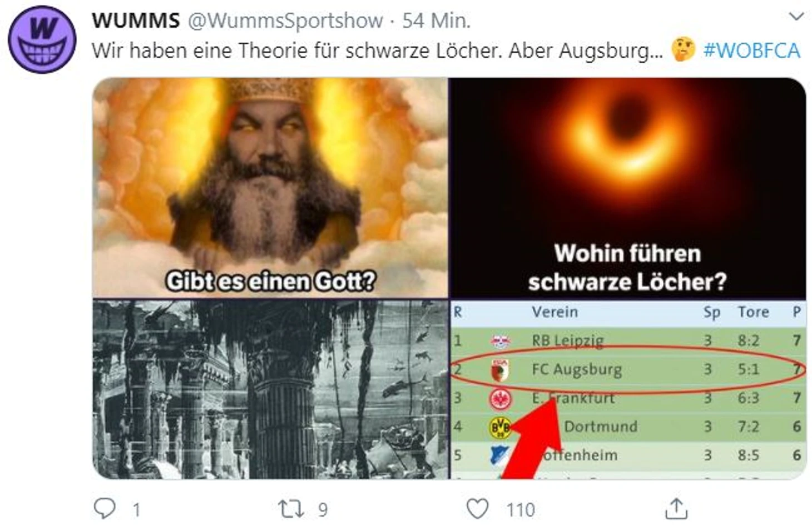The height and width of the screenshot is (529, 812).
Task: Open the 54 Min. timestamp
Action: pos(436,21)
